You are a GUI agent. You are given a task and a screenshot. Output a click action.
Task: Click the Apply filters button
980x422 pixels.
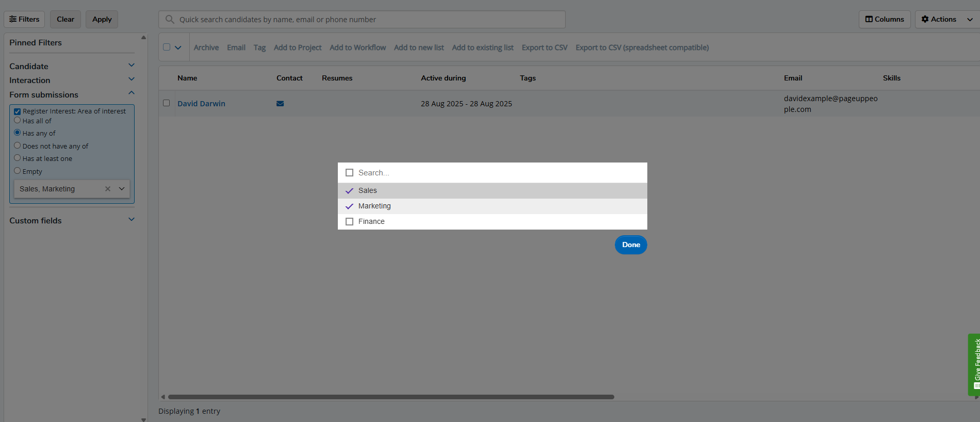[x=102, y=19]
